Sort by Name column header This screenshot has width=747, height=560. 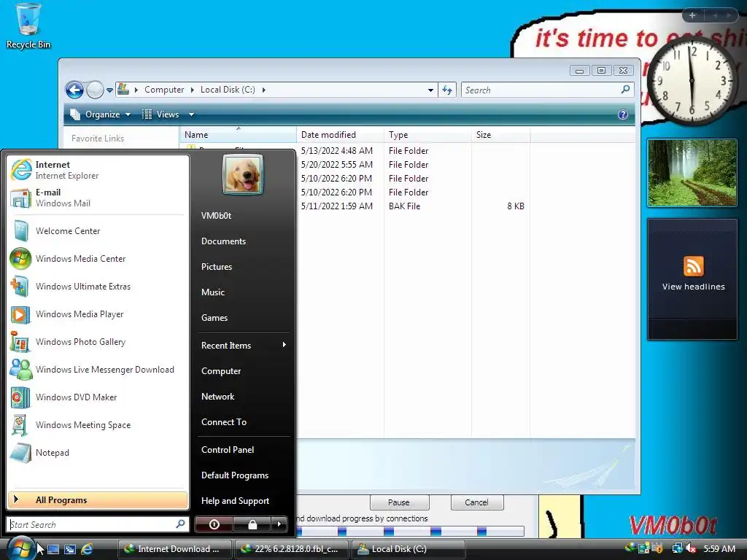coord(238,135)
